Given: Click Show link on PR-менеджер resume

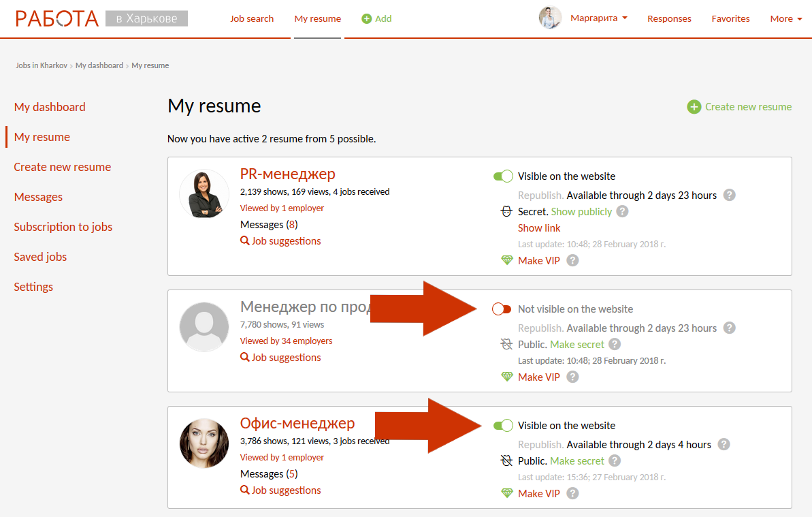Looking at the screenshot, I should [539, 228].
